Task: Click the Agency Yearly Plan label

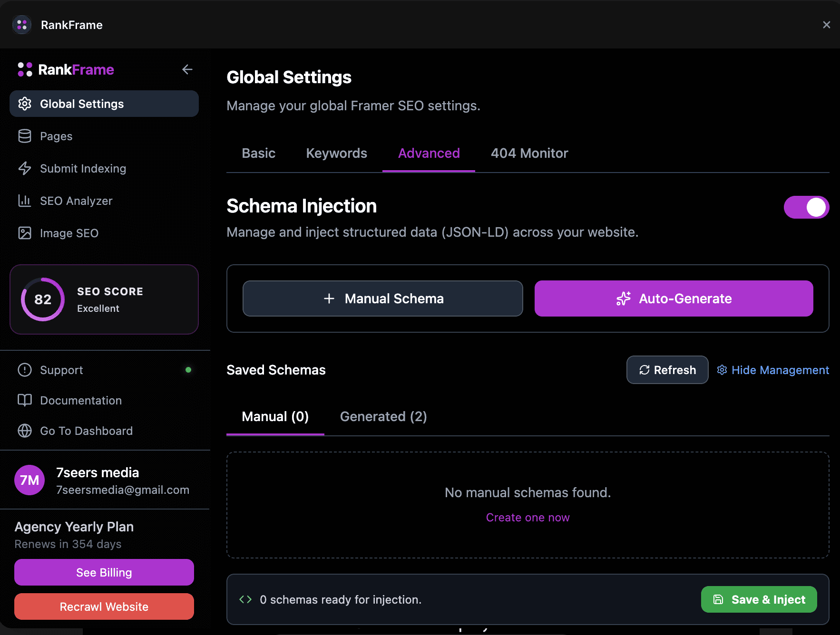Action: (x=74, y=527)
